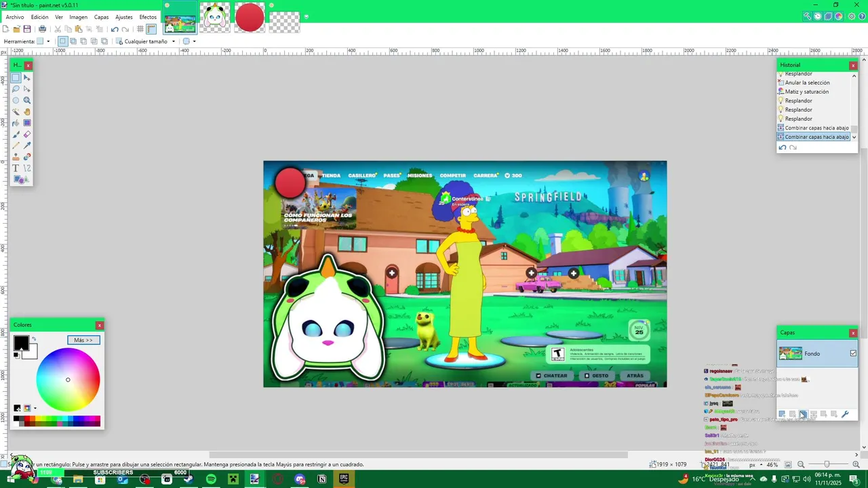Select the Zoom magnifier tool in toolbox
The width and height of the screenshot is (868, 488).
(x=27, y=100)
